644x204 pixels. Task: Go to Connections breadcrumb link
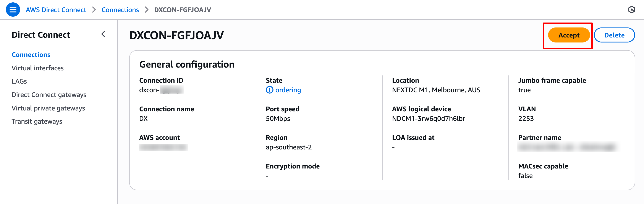click(x=120, y=10)
